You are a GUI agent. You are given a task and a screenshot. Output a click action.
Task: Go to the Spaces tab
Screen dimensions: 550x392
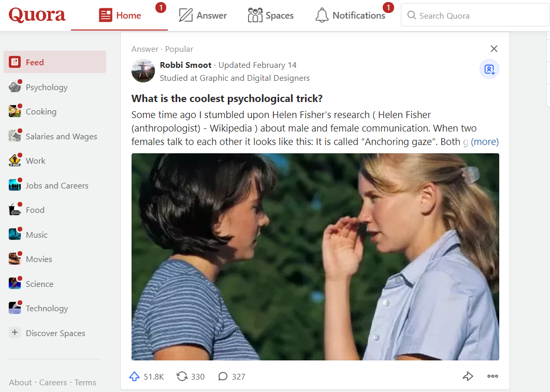pos(271,16)
